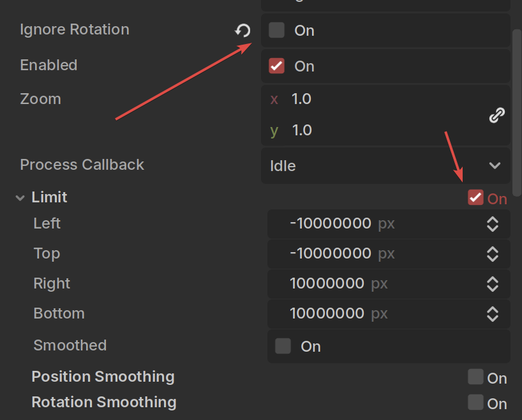This screenshot has height=420, width=522.
Task: Click the Top limit stepper arrows
Action: pyautogui.click(x=493, y=254)
